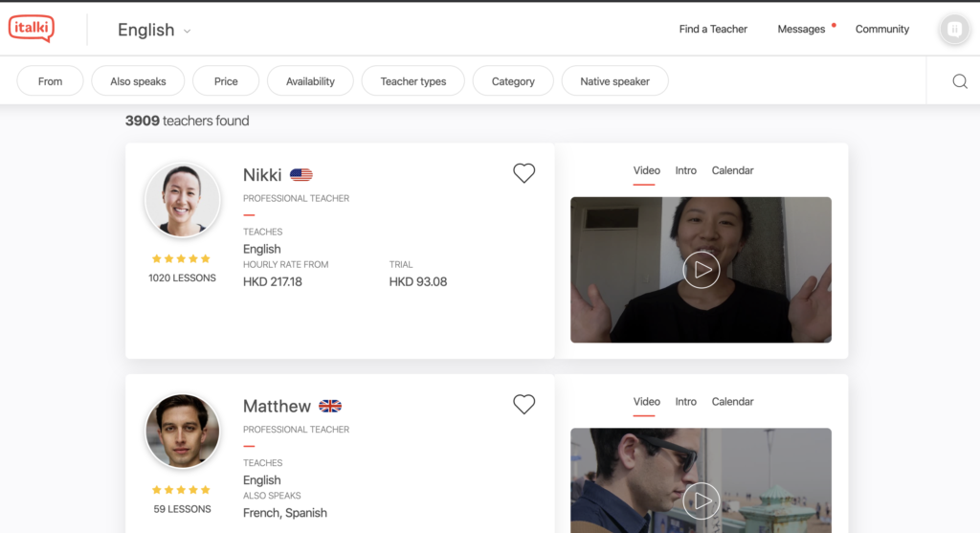Open the search magnifier icon
The height and width of the screenshot is (533, 980).
[960, 81]
